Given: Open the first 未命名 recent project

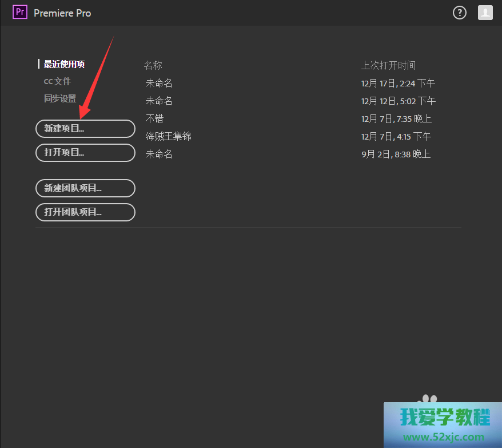Looking at the screenshot, I should [158, 83].
